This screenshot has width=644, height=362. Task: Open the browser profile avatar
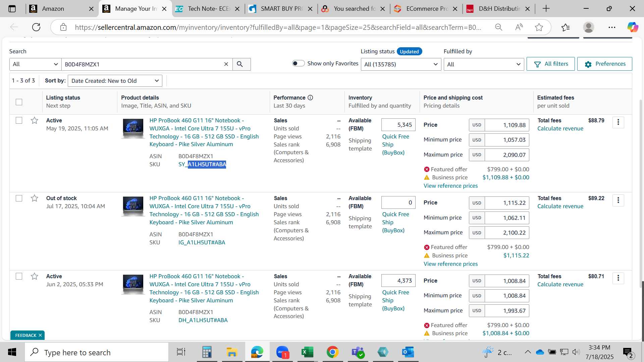tap(588, 27)
